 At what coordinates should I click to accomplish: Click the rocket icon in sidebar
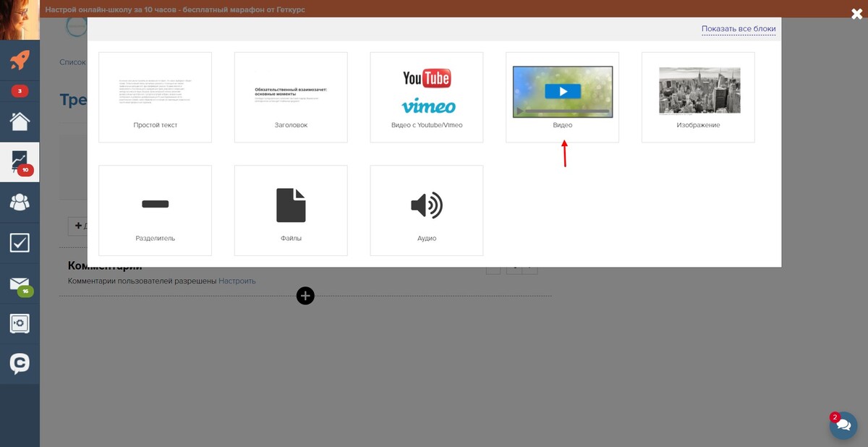20,60
